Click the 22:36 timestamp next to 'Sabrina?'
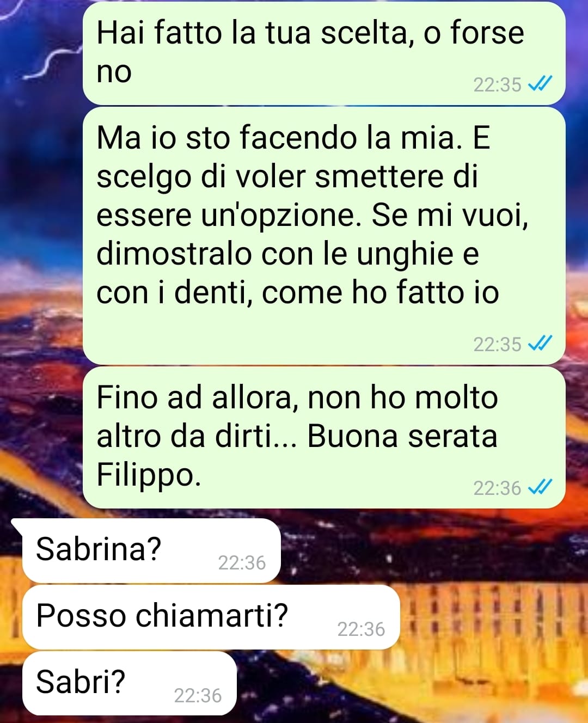Viewport: 588px width, 723px height. tap(242, 562)
